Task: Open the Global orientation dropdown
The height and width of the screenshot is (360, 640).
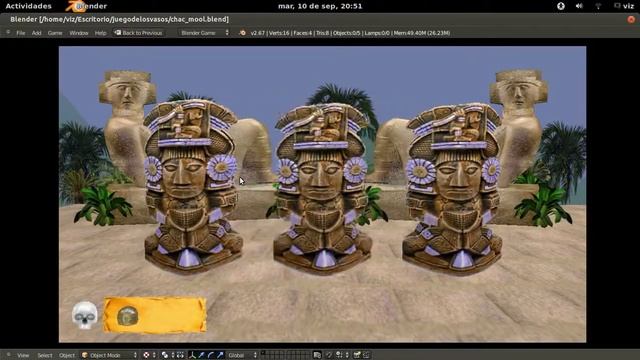Action: tap(242, 355)
